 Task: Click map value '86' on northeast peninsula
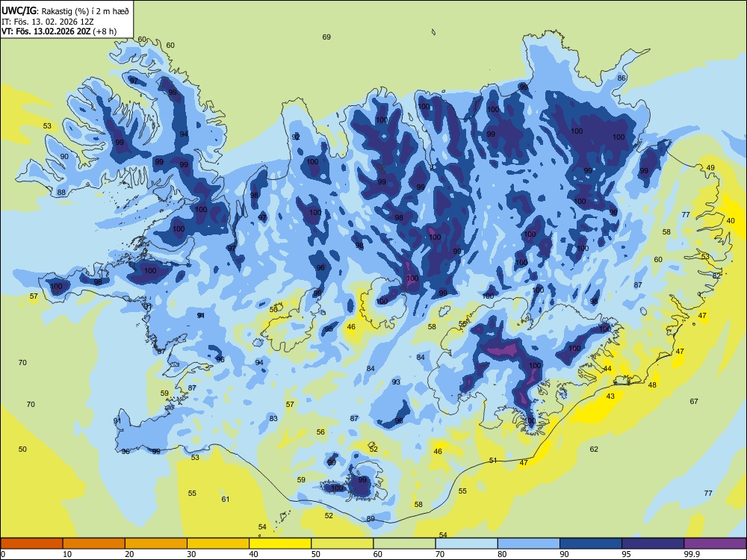pos(622,78)
